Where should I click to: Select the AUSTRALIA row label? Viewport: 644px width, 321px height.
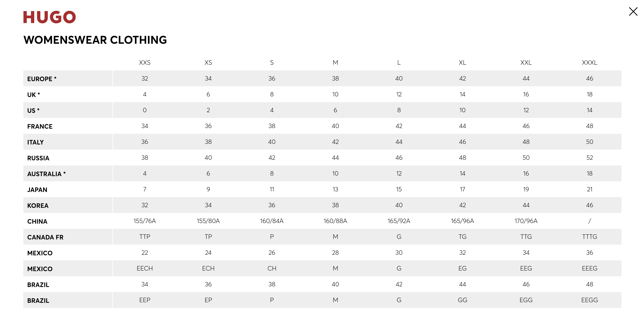coord(46,174)
